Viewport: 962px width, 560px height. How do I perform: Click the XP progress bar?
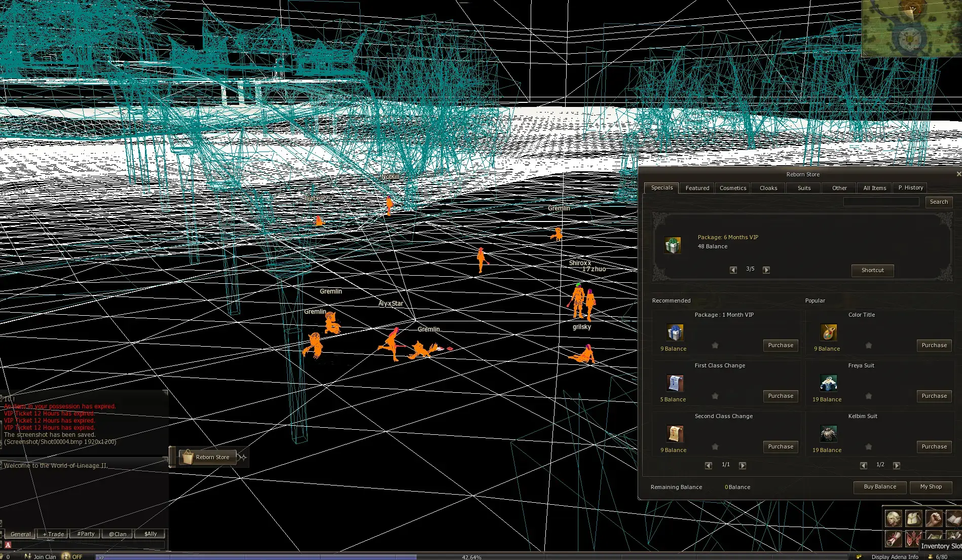click(471, 557)
